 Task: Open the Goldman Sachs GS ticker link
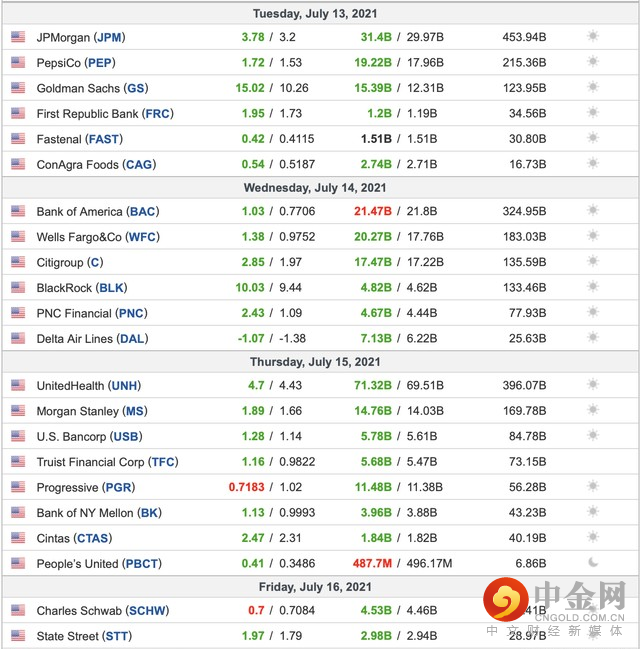coord(136,88)
